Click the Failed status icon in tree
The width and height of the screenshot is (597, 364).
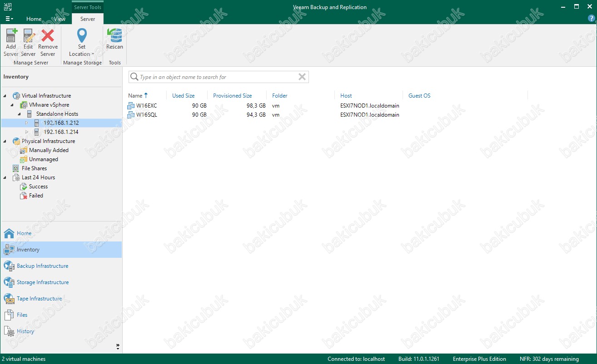[x=24, y=196]
